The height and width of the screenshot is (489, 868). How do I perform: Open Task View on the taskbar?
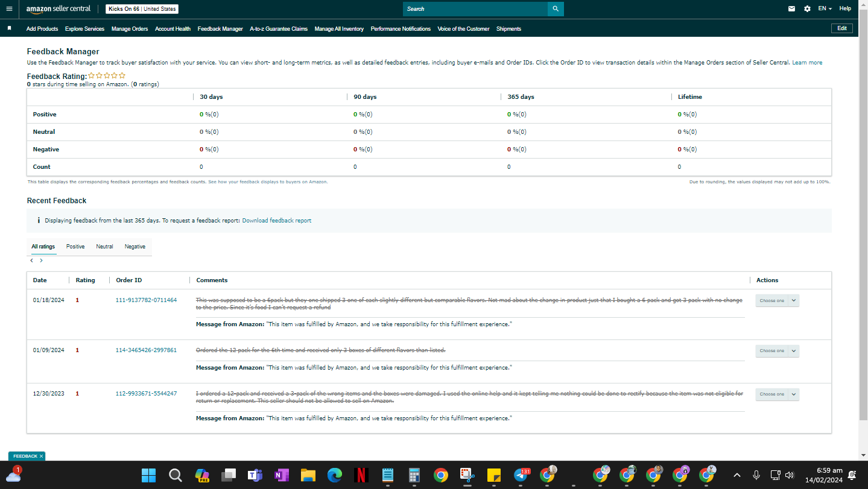pos(229,476)
